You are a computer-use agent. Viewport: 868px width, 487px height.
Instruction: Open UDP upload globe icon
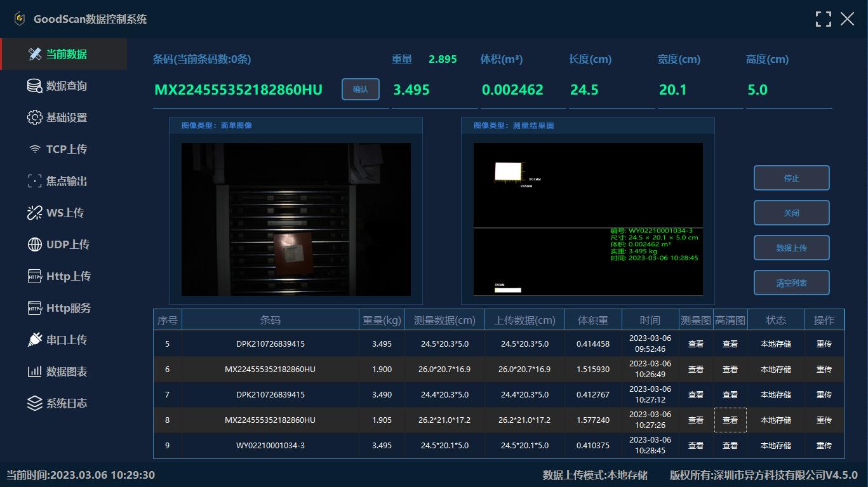click(x=34, y=244)
